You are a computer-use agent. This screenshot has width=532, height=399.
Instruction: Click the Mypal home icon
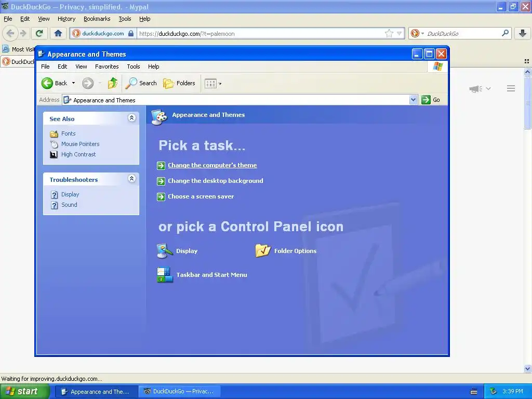[58, 33]
